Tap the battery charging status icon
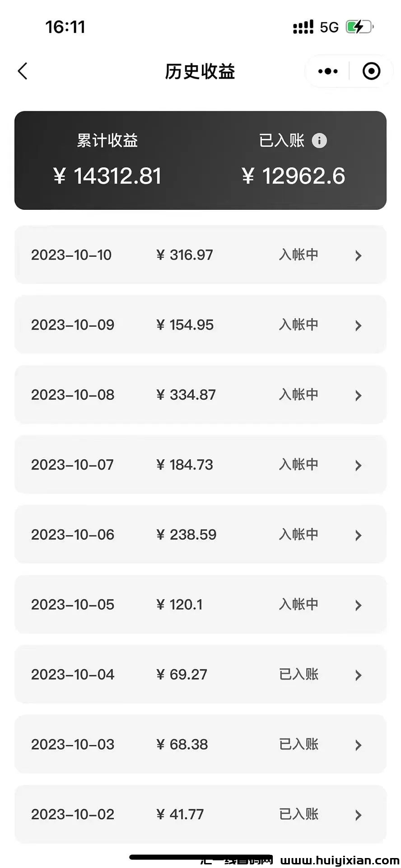This screenshot has width=401, height=868. pos(359,27)
